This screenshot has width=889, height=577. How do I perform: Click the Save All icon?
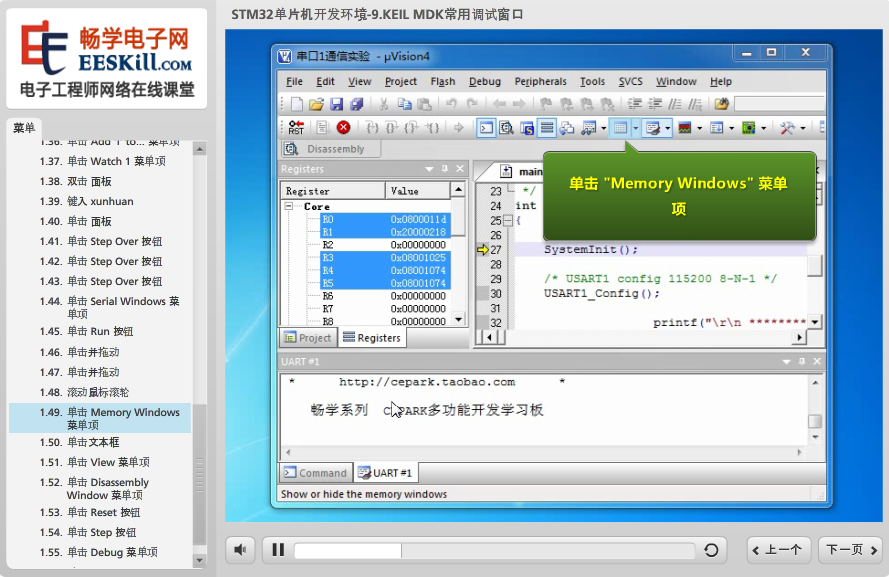(x=357, y=104)
